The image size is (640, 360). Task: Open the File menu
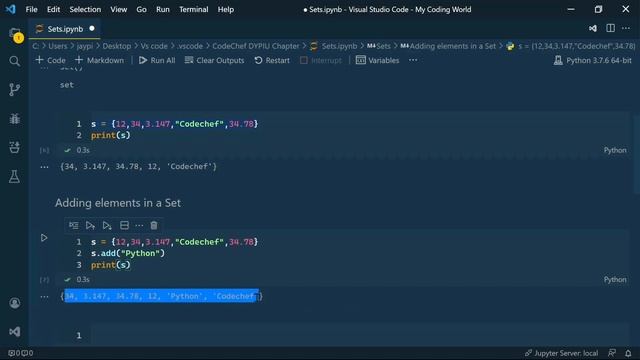(x=31, y=9)
